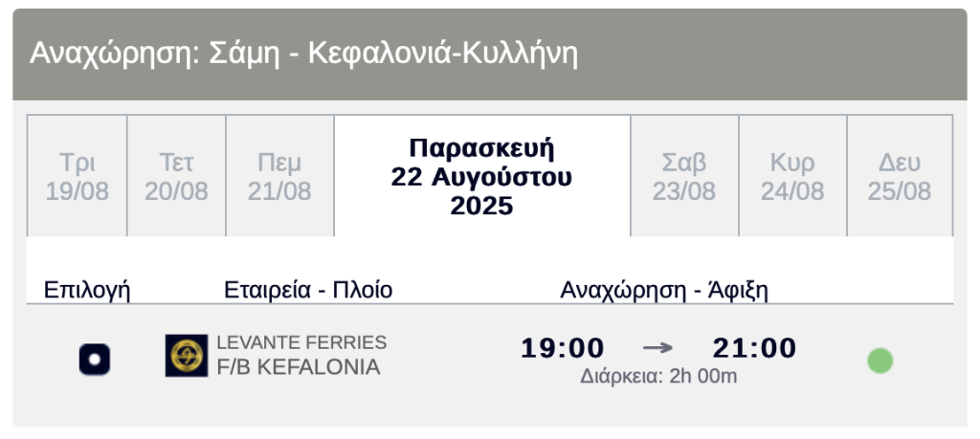Click the green availability indicator dot
The width and height of the screenshot is (980, 439).
pyautogui.click(x=880, y=361)
